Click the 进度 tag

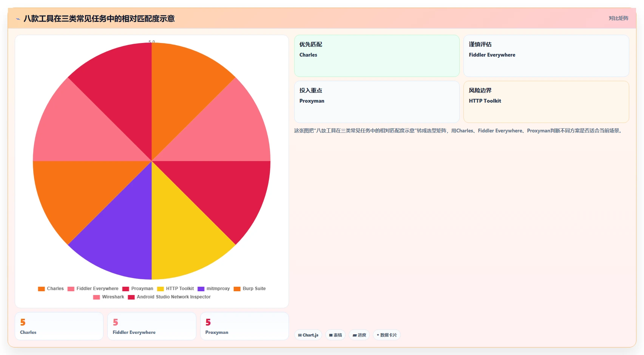359,335
